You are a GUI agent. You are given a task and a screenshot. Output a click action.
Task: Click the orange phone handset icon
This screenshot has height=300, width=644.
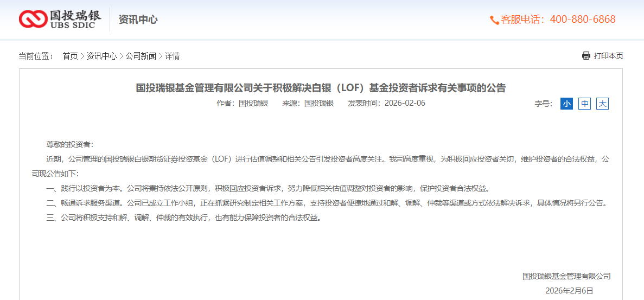494,20
